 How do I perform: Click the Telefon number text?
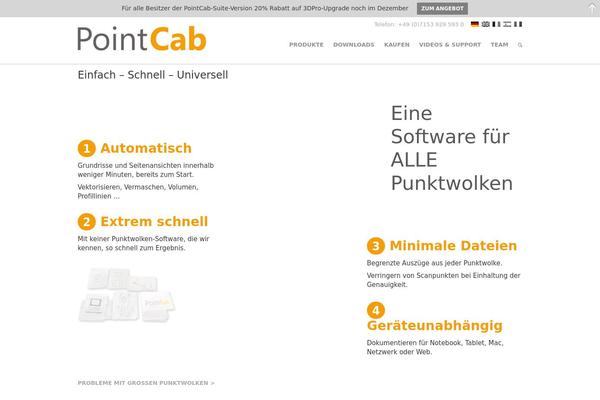click(x=419, y=24)
